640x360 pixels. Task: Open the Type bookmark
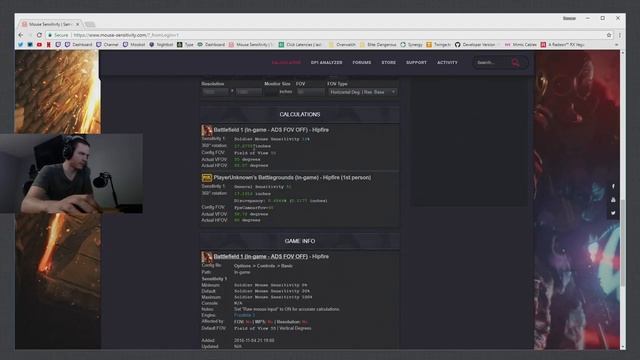185,44
